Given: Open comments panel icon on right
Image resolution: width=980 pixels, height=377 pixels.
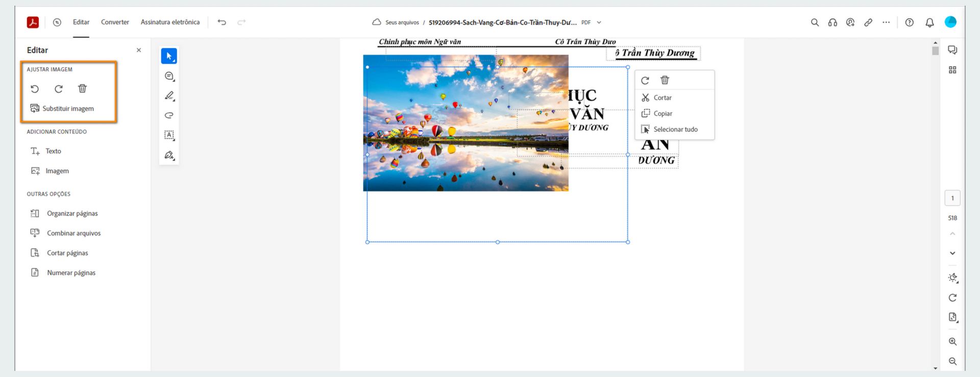Looking at the screenshot, I should (952, 50).
